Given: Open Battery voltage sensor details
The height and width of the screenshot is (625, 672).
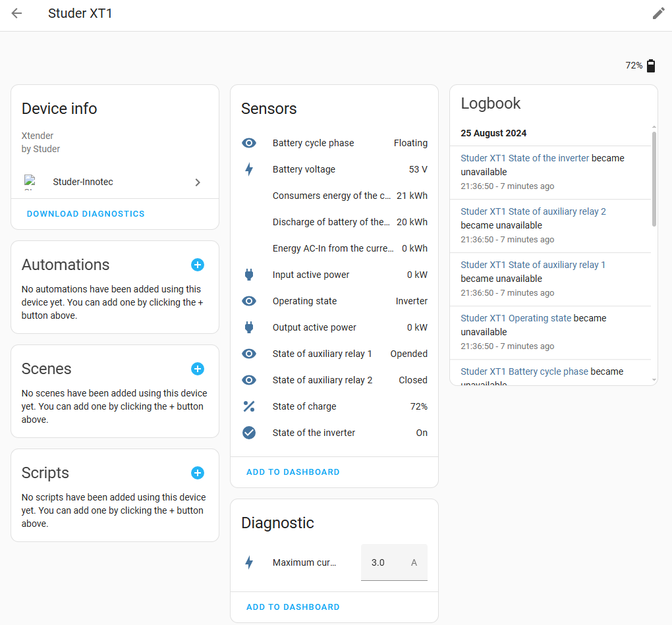Looking at the screenshot, I should (334, 169).
